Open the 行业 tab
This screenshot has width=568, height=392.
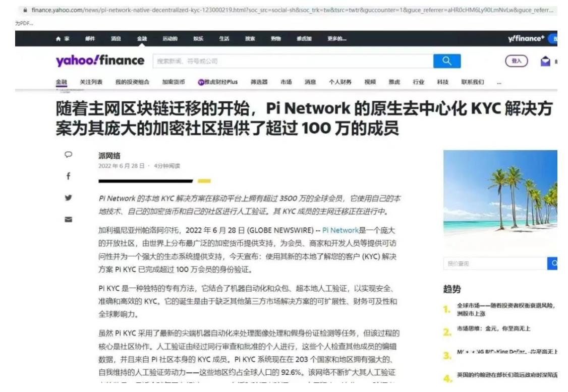[x=418, y=82]
